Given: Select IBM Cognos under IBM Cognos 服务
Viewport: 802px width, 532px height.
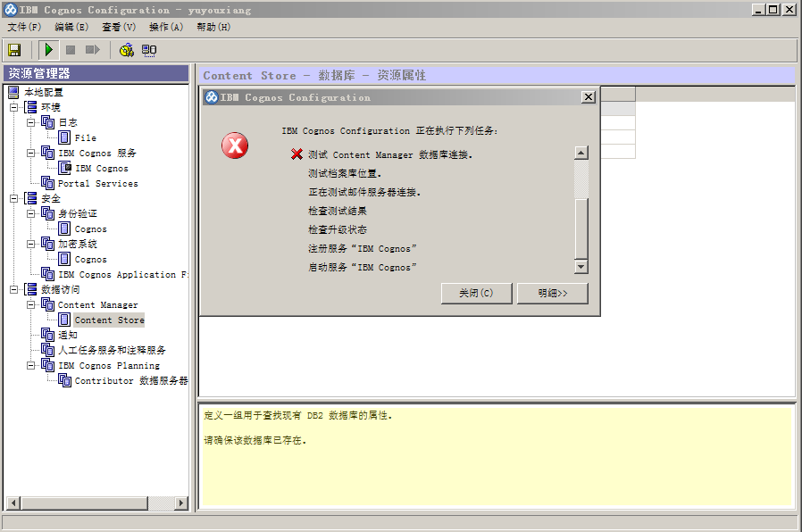Looking at the screenshot, I should [102, 168].
